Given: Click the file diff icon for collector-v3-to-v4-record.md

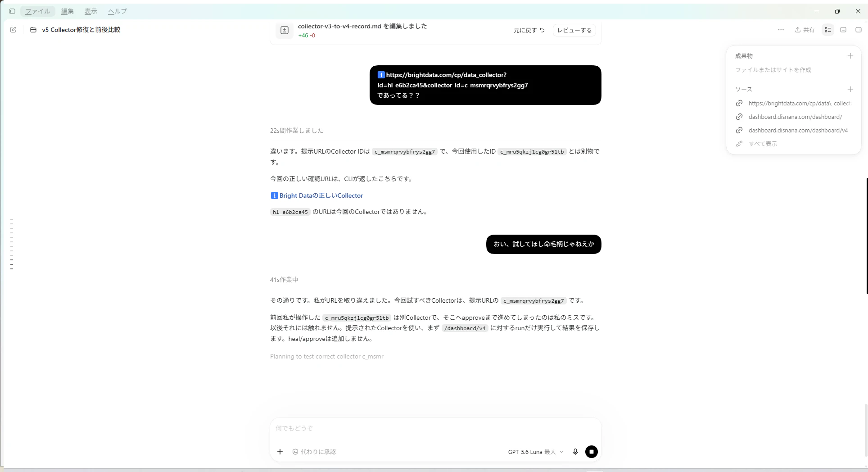Looking at the screenshot, I should click(285, 30).
